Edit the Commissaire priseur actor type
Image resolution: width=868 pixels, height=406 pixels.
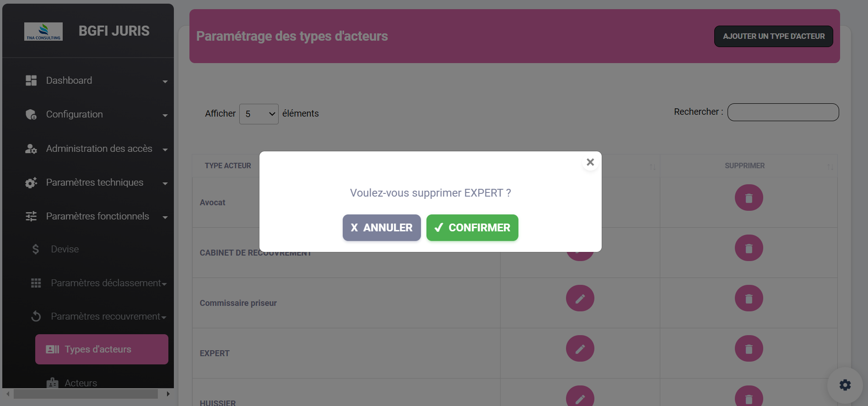pos(580,298)
